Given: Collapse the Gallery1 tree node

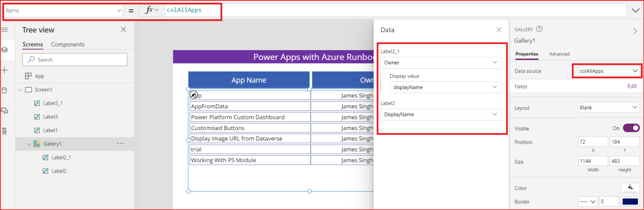Looking at the screenshot, I should pyautogui.click(x=29, y=144).
